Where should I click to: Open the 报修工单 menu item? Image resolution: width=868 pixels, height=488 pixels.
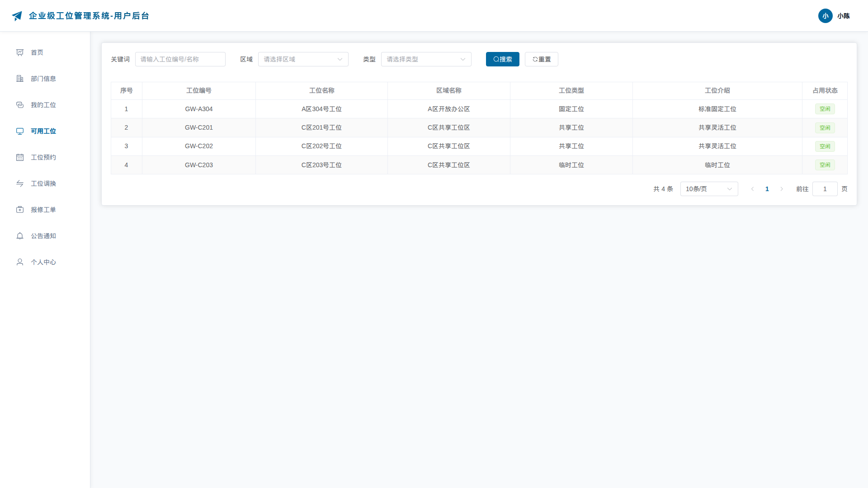[45, 210]
